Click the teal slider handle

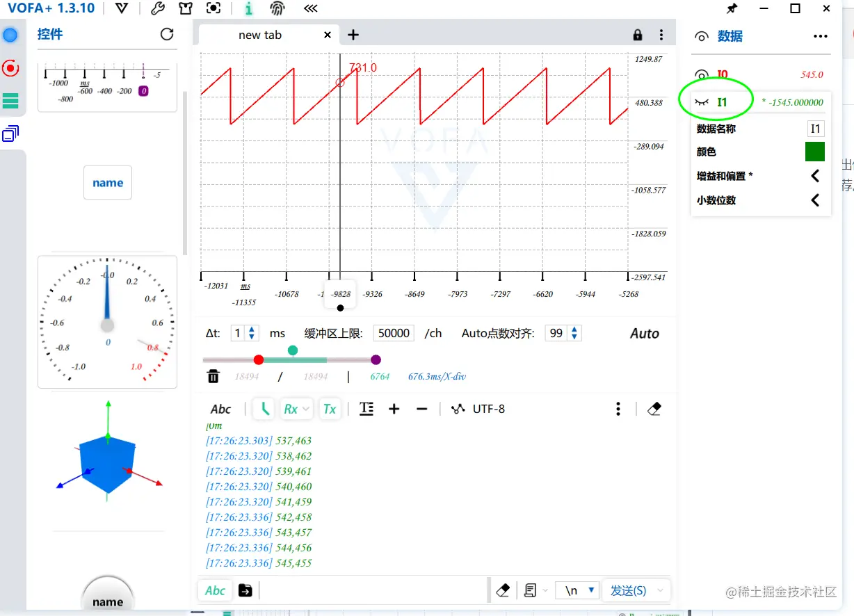pyautogui.click(x=293, y=350)
